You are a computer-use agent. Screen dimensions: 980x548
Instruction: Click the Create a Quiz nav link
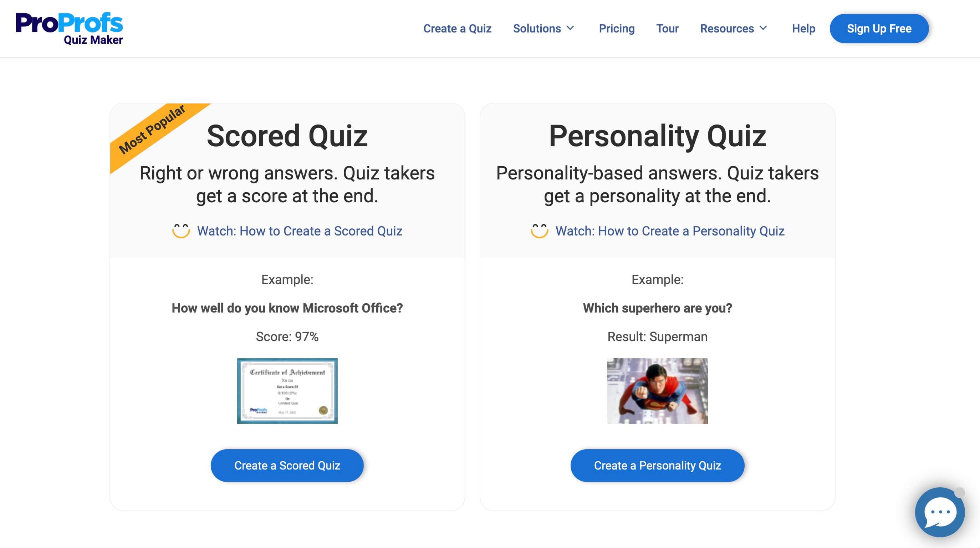click(458, 28)
